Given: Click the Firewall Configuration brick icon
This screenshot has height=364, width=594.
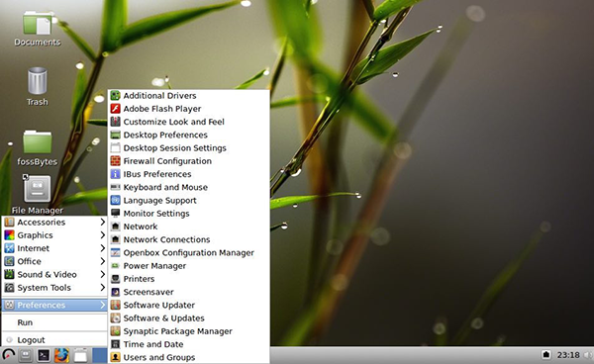Looking at the screenshot, I should pos(115,161).
